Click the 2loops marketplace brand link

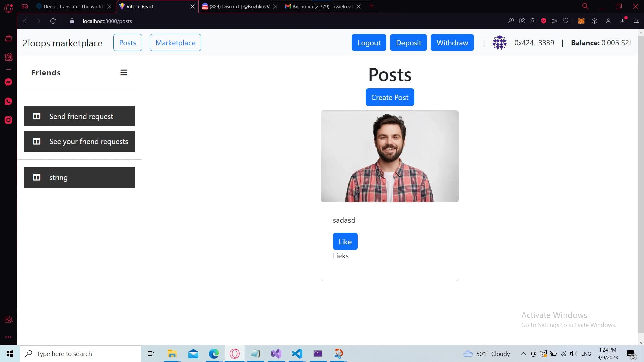click(x=62, y=43)
